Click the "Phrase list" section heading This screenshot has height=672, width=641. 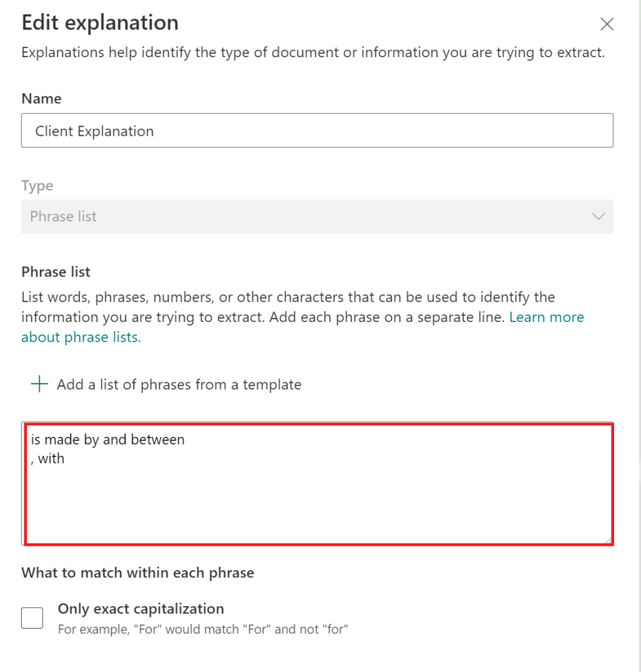[56, 272]
